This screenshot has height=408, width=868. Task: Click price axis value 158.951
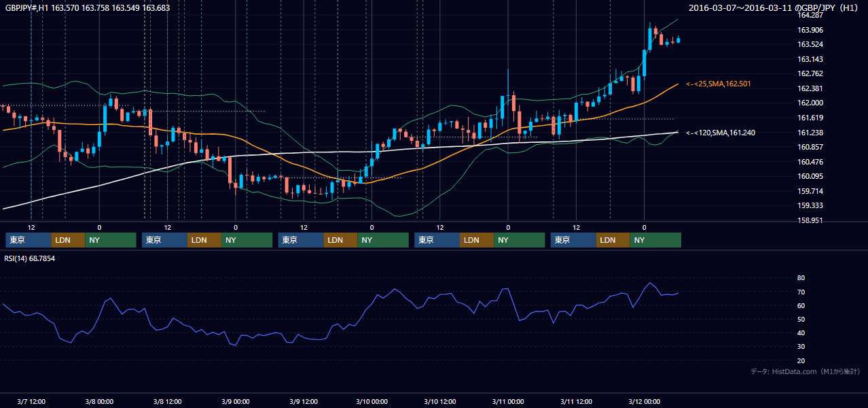click(x=810, y=220)
